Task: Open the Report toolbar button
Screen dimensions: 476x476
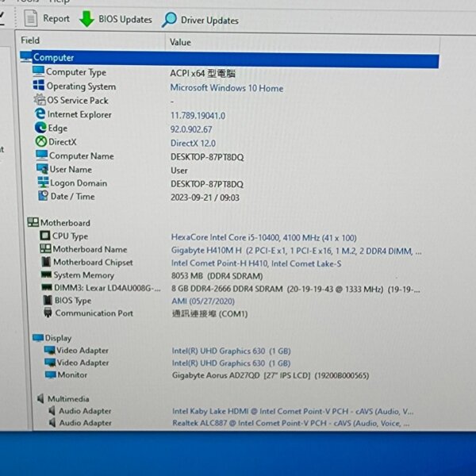Action: click(47, 18)
